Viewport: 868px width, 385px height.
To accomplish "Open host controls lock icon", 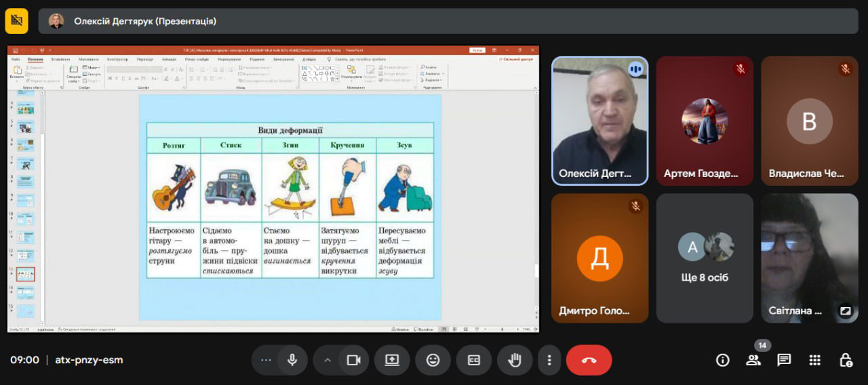I will [846, 360].
